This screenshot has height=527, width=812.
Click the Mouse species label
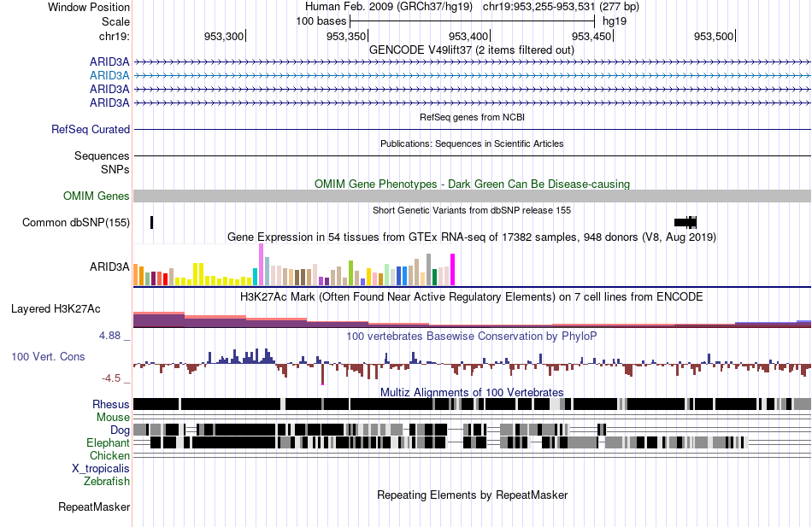[113, 418]
